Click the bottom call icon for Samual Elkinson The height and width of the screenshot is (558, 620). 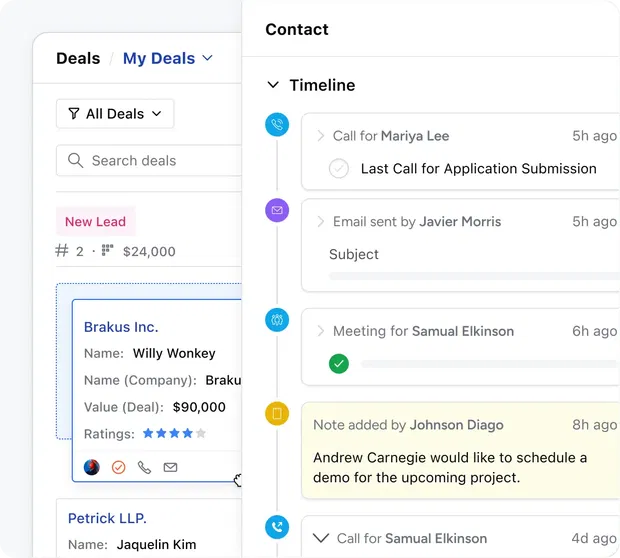[277, 527]
